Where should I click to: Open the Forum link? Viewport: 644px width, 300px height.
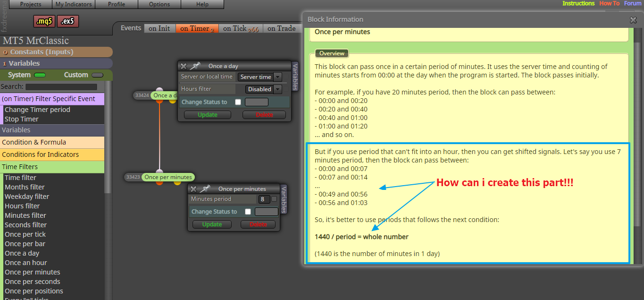pyautogui.click(x=633, y=3)
